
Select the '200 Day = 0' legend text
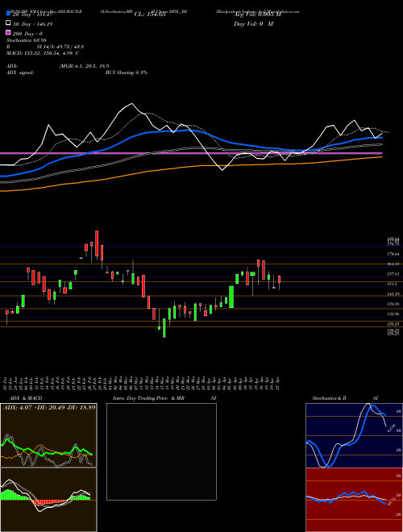(x=28, y=34)
